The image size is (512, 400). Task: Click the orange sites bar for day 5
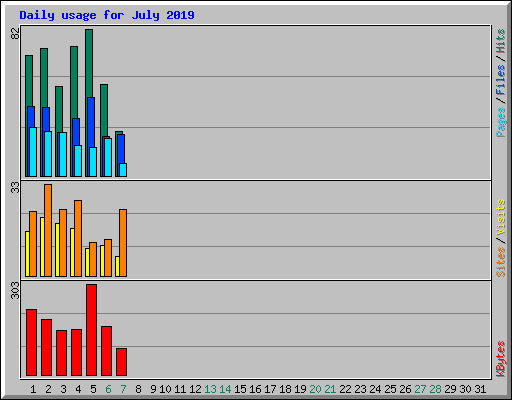[93, 259]
